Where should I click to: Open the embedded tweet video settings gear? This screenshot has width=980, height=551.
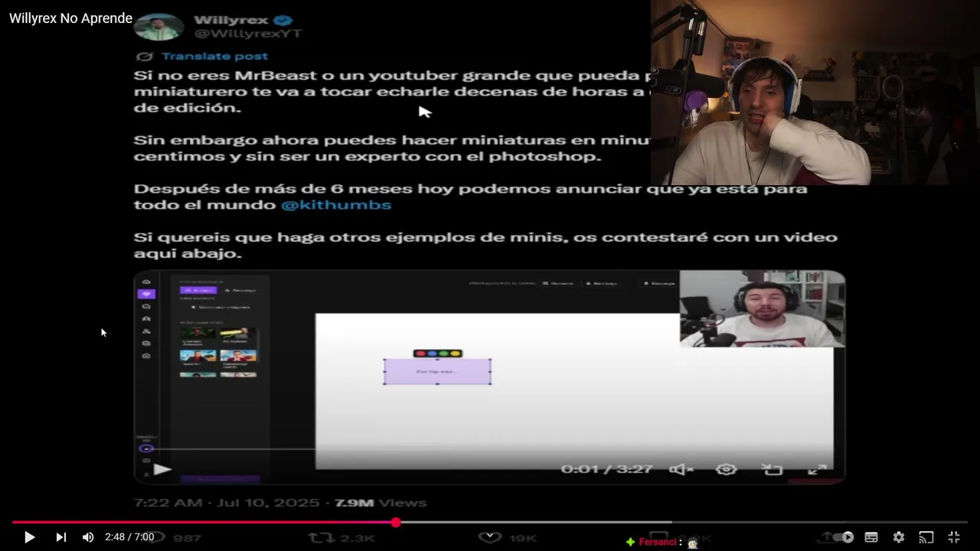727,469
